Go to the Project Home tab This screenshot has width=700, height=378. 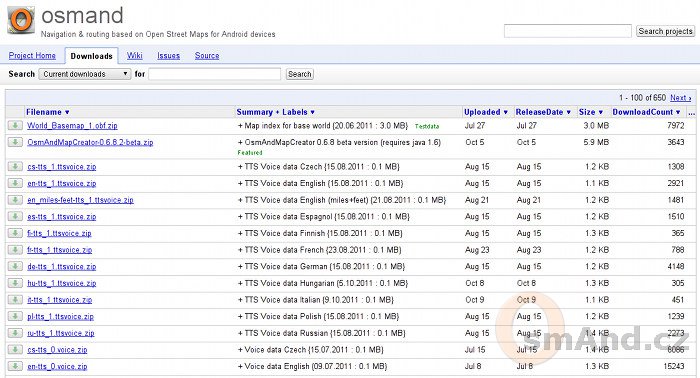click(32, 56)
